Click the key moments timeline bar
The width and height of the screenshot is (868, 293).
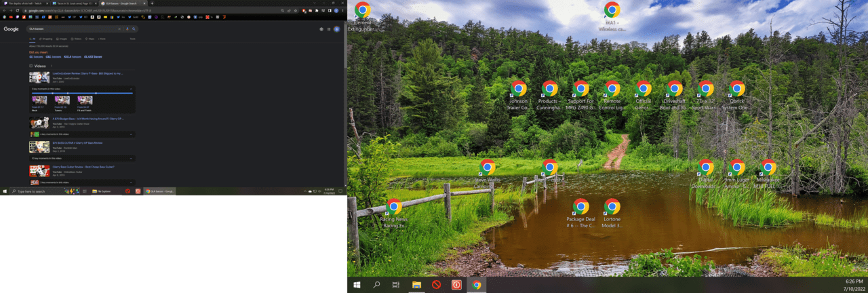click(82, 93)
